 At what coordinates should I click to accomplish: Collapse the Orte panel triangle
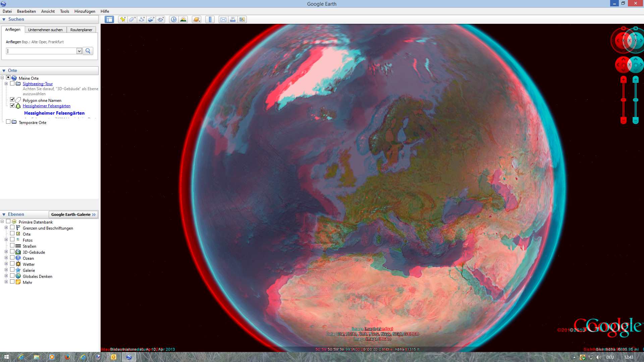4,71
